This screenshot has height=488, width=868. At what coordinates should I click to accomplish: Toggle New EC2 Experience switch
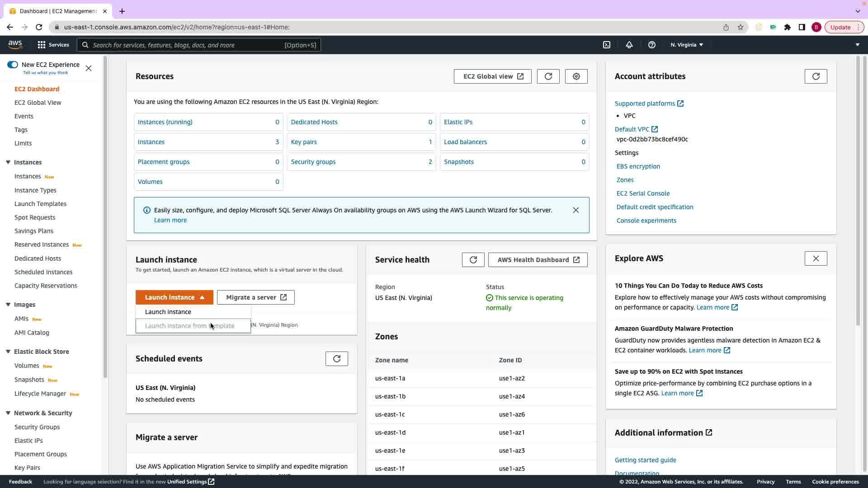(13, 65)
